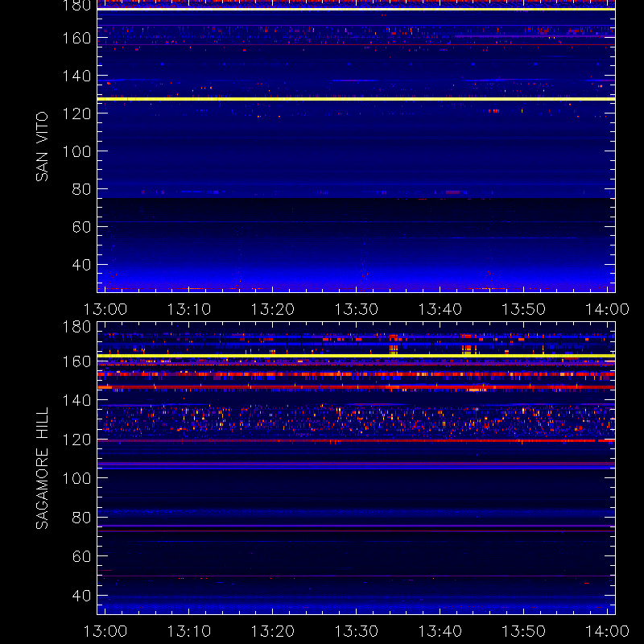Image resolution: width=644 pixels, height=644 pixels.
Task: Click 13:30 time label under San Vito plot
Action: click(356, 309)
